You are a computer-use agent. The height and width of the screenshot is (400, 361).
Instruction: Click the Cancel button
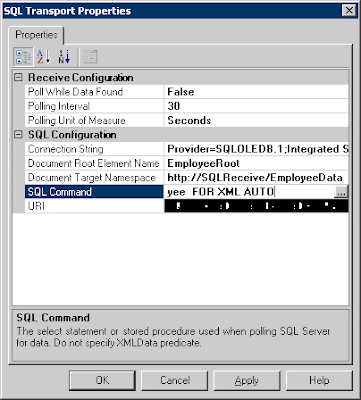175,380
